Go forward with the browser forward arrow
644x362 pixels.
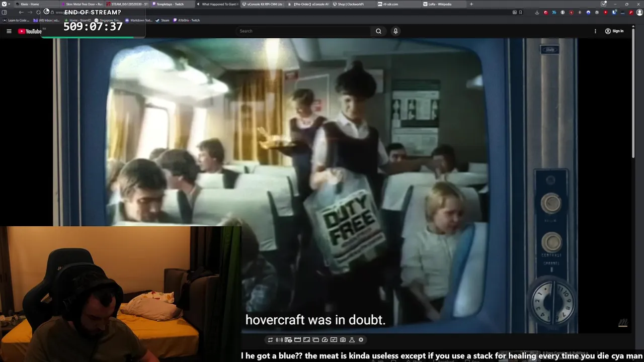[29, 12]
